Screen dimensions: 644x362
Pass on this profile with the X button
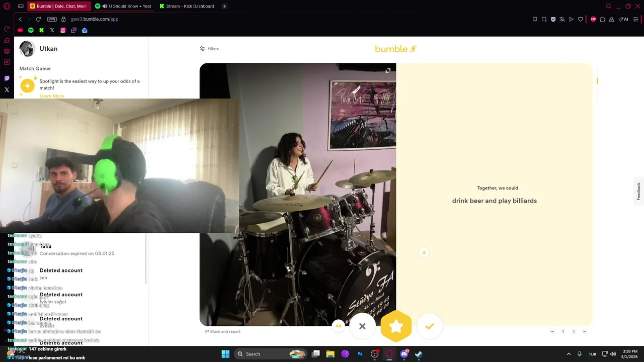pos(362,326)
